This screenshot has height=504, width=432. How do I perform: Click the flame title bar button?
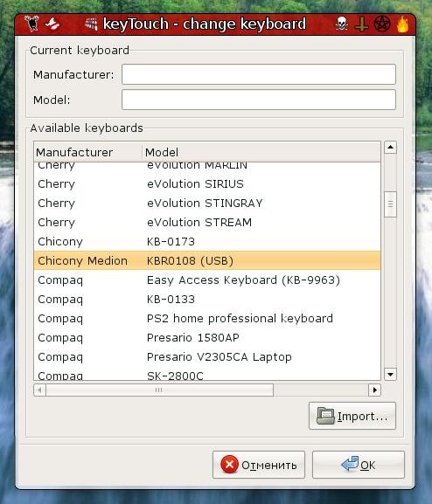coord(402,24)
